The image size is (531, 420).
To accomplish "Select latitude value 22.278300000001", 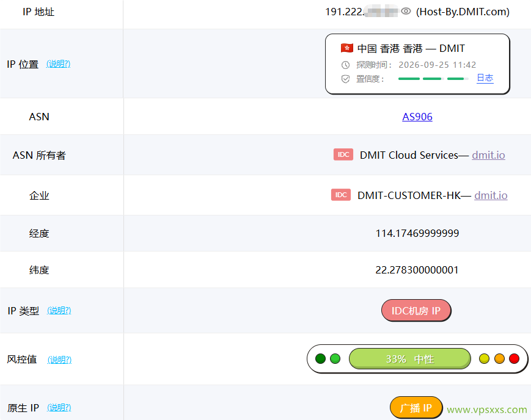I will click(x=417, y=270).
